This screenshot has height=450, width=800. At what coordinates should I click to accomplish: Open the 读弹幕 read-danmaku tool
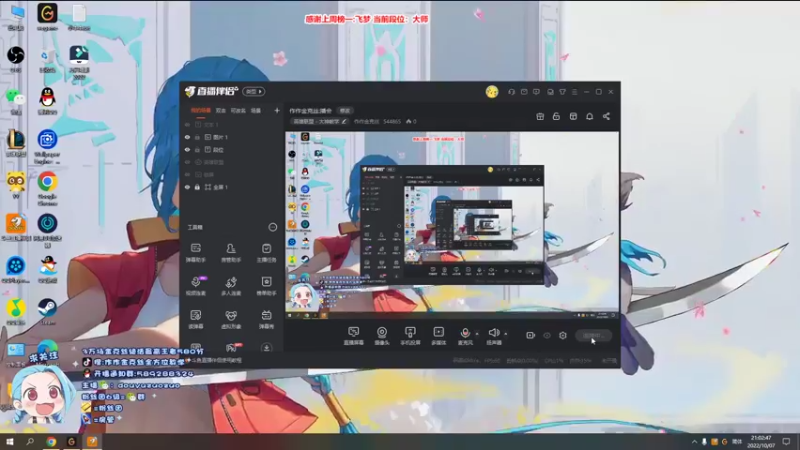195,319
